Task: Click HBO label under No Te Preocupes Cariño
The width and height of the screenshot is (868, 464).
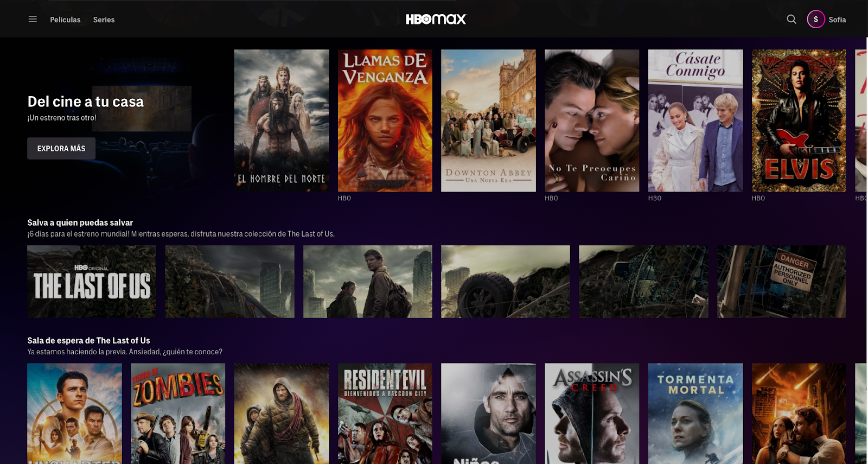Action: (x=551, y=198)
